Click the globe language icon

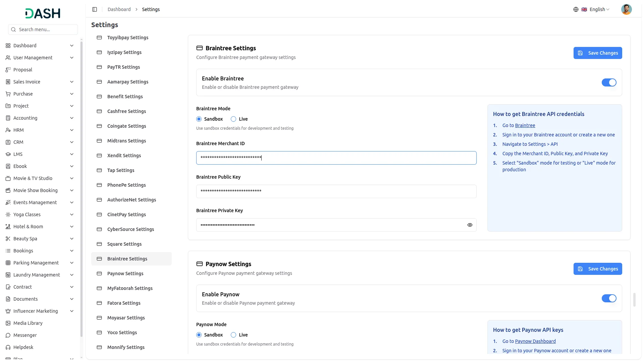[x=576, y=9]
